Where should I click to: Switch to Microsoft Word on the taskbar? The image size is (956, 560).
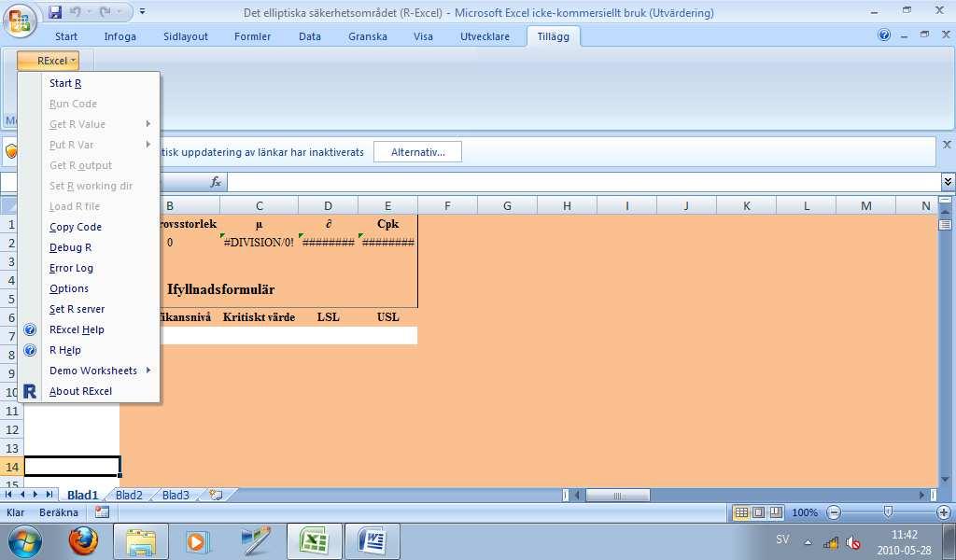coord(372,541)
